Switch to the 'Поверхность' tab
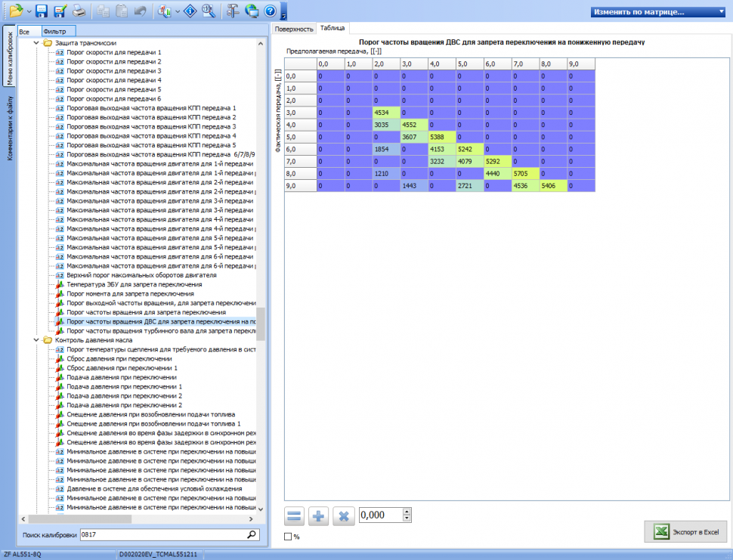The image size is (733, 560). point(294,29)
